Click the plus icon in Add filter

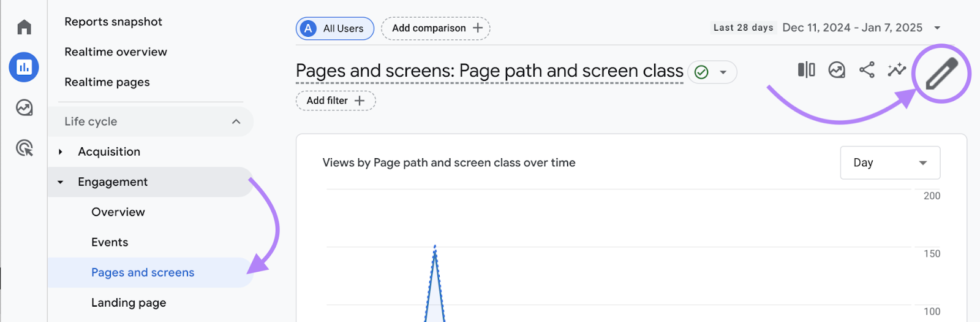click(x=360, y=101)
